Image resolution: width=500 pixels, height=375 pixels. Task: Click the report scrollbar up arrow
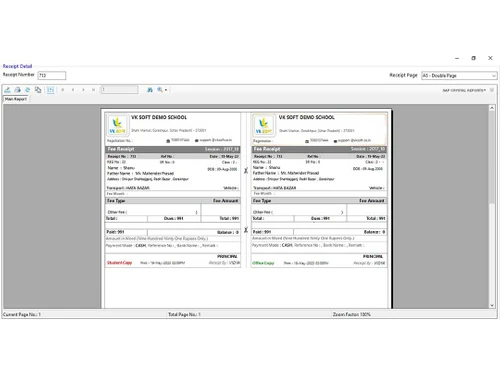pos(492,108)
